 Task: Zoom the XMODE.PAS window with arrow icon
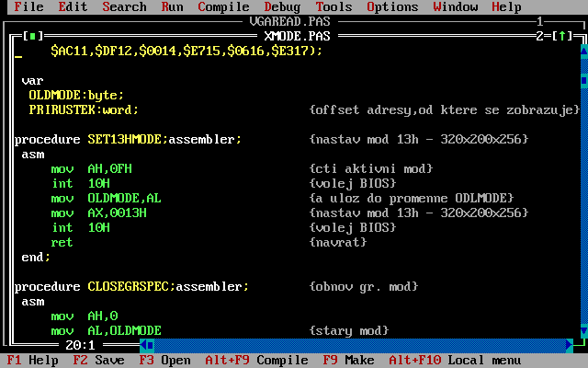pos(562,36)
